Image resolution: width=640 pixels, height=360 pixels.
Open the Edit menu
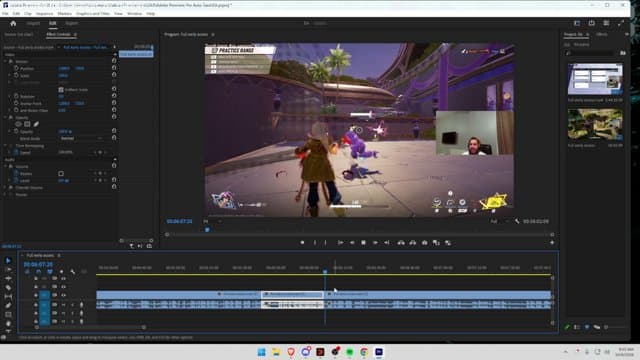pos(16,13)
